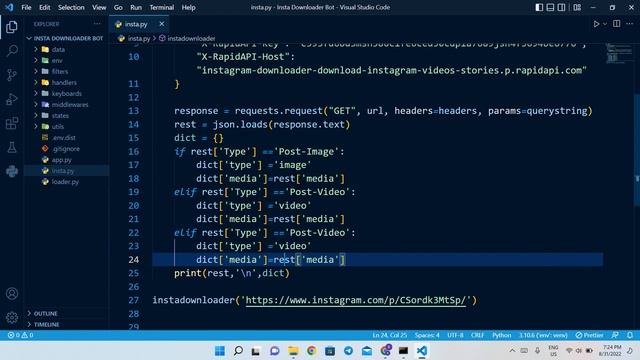Expand the keyboards folder
Screen dimensions: 640x360
point(67,93)
